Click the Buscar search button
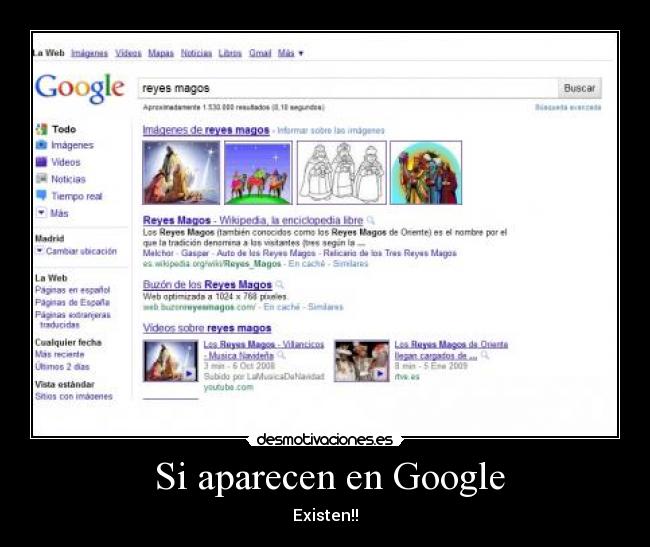 [x=579, y=88]
